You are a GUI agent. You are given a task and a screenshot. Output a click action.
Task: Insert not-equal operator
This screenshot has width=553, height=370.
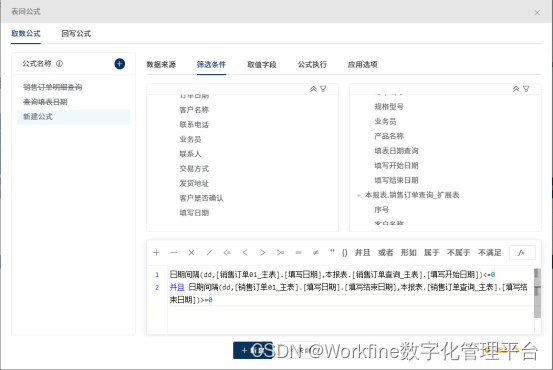(x=316, y=253)
